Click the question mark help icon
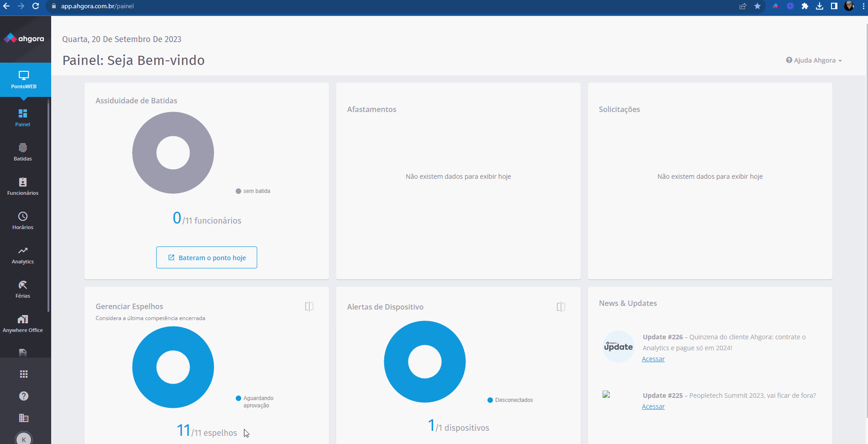Screen dimensions: 868x444 tap(24, 396)
